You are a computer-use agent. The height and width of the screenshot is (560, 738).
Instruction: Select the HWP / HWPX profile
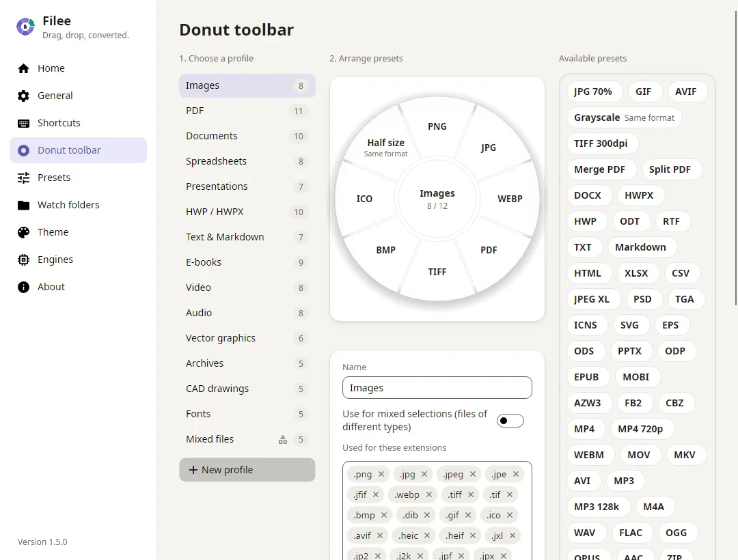click(247, 212)
